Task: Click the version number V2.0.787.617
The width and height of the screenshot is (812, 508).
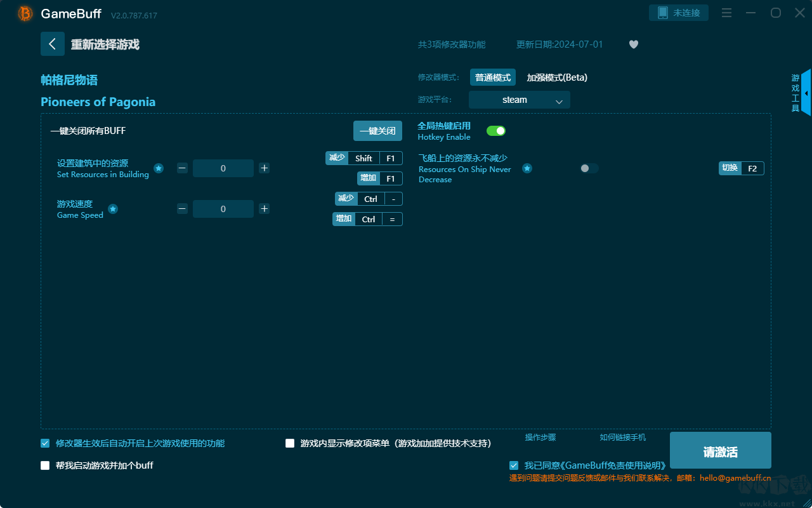Action: click(134, 15)
